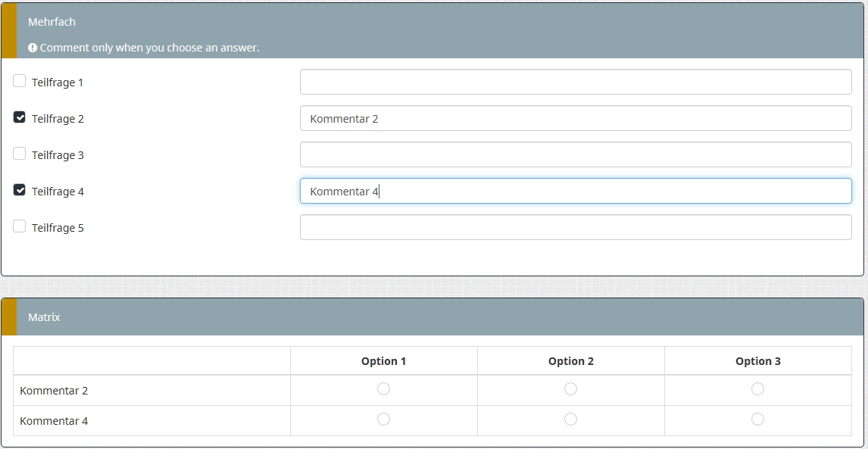Click the text field containing Kommentar 4
This screenshot has width=868, height=449.
(576, 191)
